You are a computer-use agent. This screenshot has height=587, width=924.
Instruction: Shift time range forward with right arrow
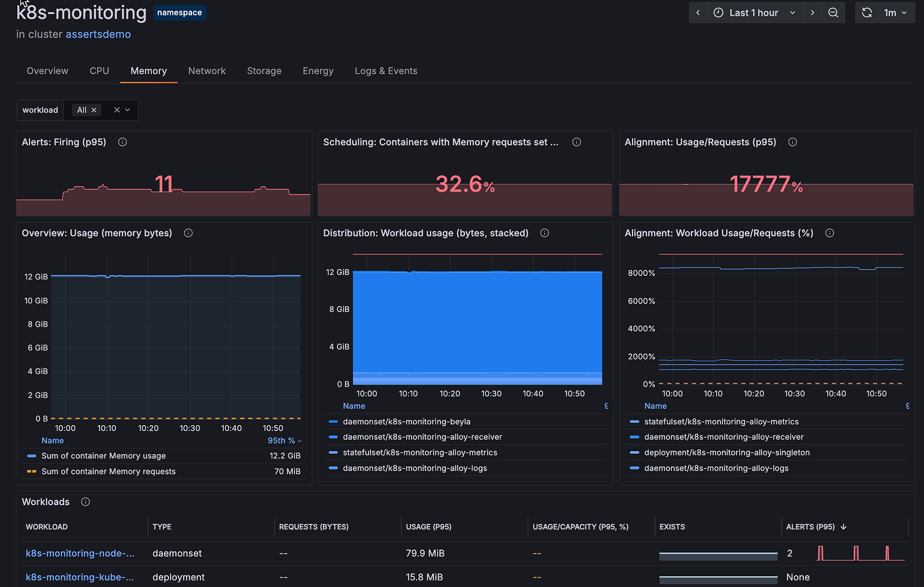pyautogui.click(x=812, y=13)
